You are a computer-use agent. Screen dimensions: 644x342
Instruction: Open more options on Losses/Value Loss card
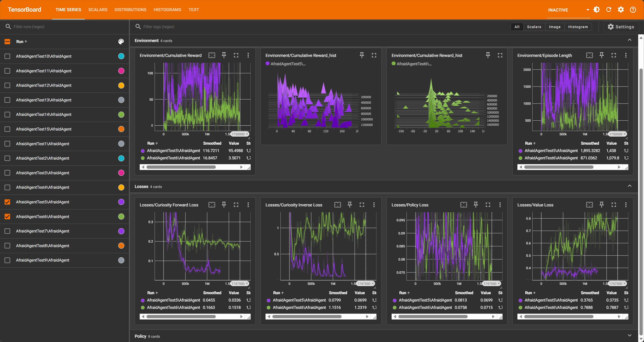click(626, 205)
